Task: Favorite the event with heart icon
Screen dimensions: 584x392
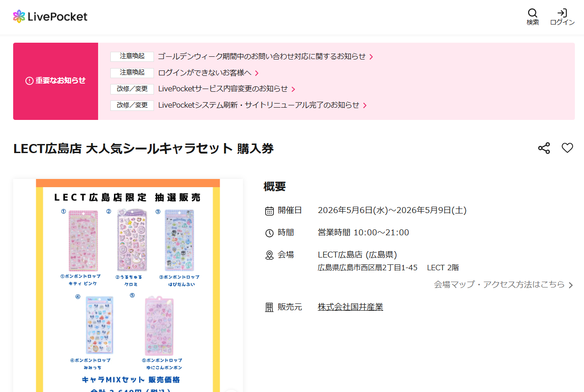Action: 567,148
